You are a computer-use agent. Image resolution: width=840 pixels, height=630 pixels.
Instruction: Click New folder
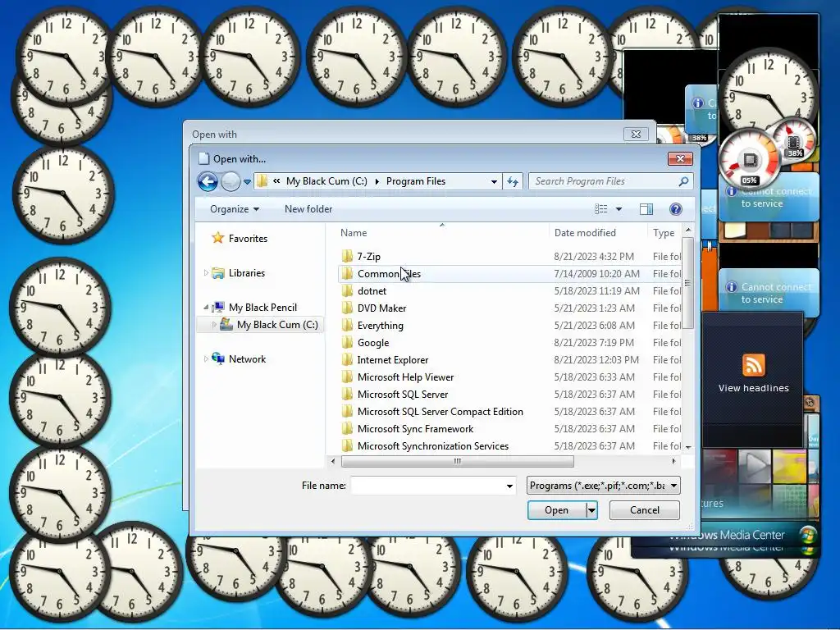coord(308,209)
